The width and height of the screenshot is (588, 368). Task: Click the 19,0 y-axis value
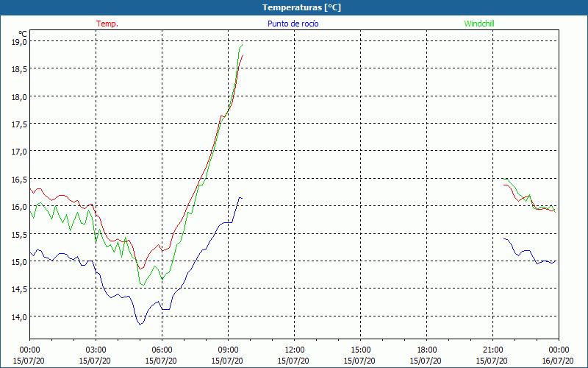(x=19, y=41)
